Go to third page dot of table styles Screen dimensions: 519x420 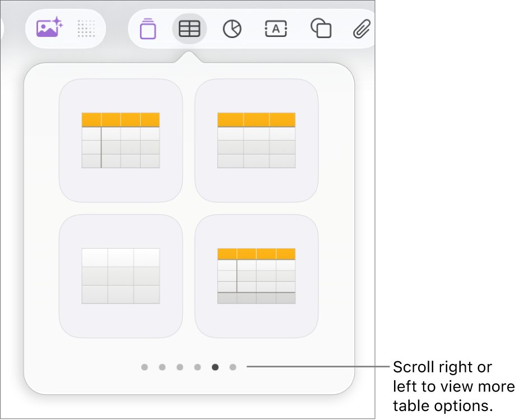point(180,367)
